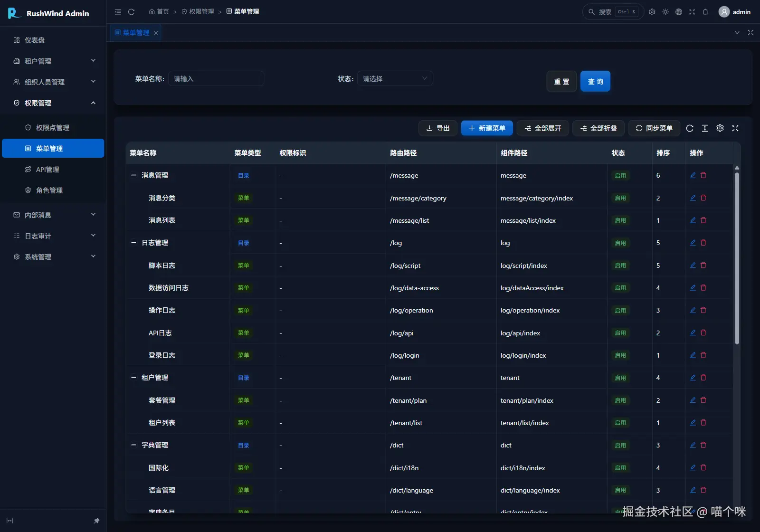Viewport: 760px width, 532px height.
Task: Toggle the light/dark theme sun icon
Action: coord(665,12)
